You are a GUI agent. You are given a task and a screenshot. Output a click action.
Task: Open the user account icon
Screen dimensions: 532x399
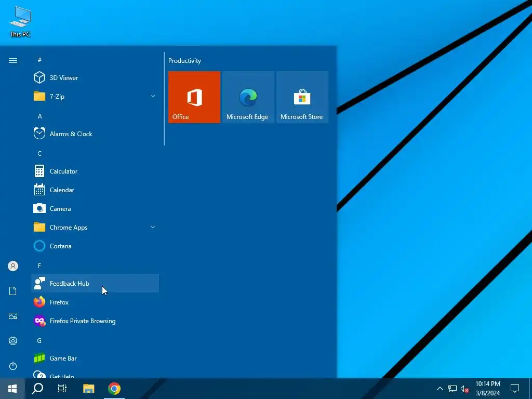coord(13,266)
